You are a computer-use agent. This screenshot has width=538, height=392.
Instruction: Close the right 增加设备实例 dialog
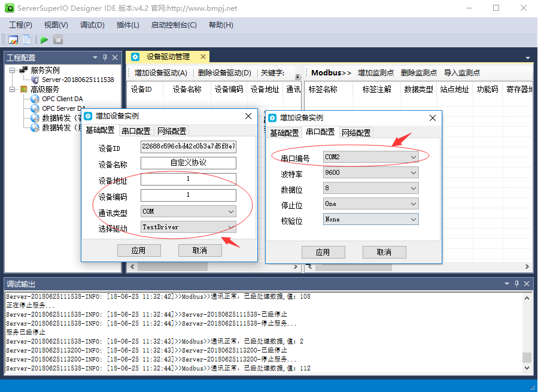point(433,118)
